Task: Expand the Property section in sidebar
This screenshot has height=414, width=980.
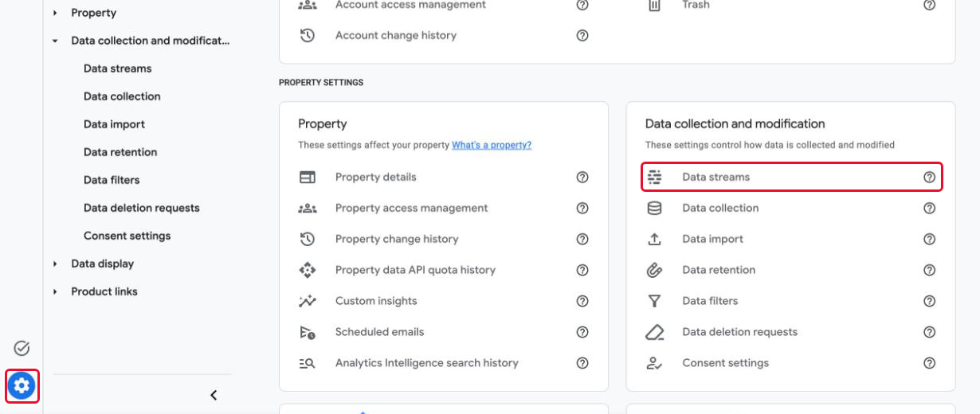Action: pos(55,13)
